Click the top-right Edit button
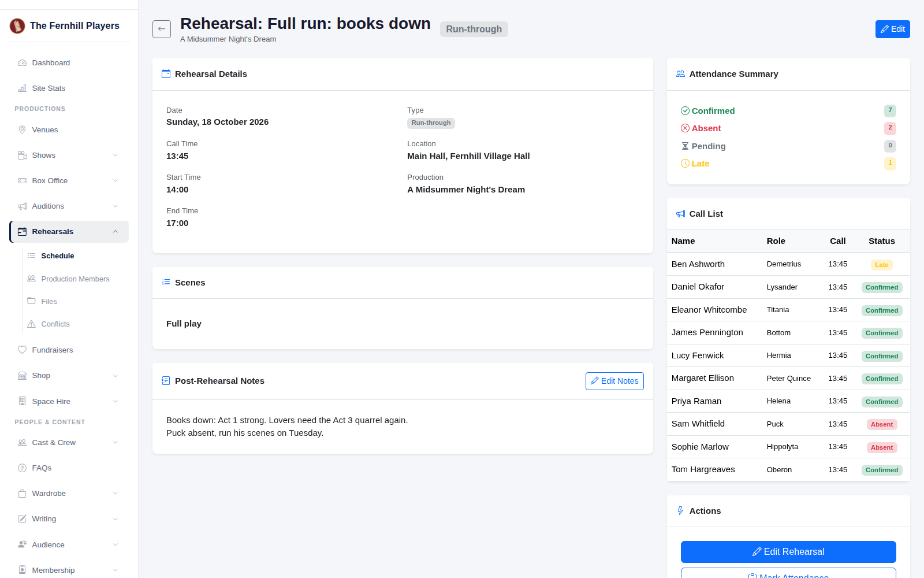Viewport: 924px width, 578px height. coord(892,29)
